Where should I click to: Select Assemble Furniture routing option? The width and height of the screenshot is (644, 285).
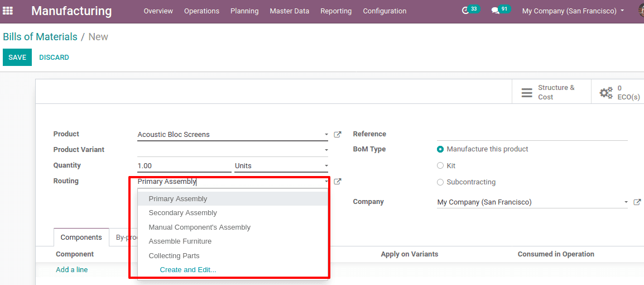[x=233, y=241]
